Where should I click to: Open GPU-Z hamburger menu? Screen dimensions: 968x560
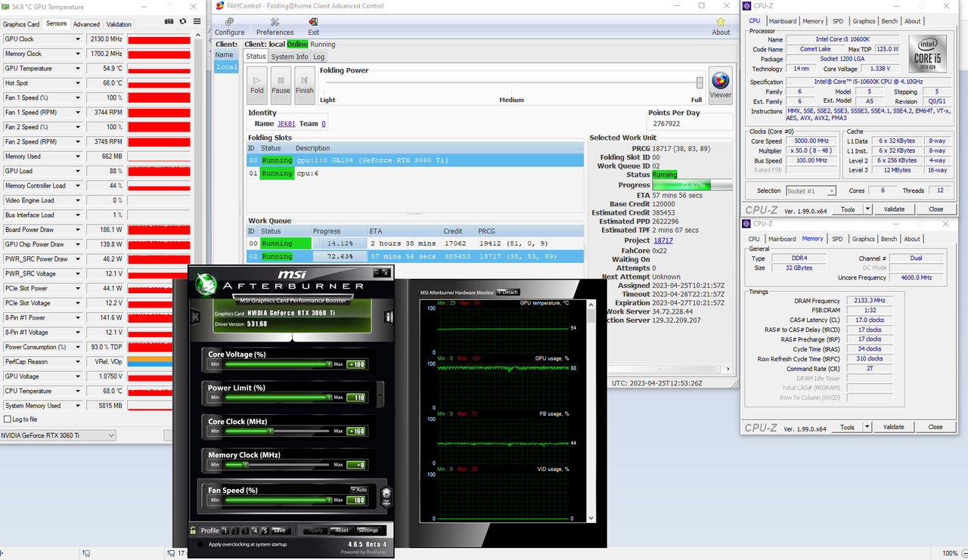point(197,23)
